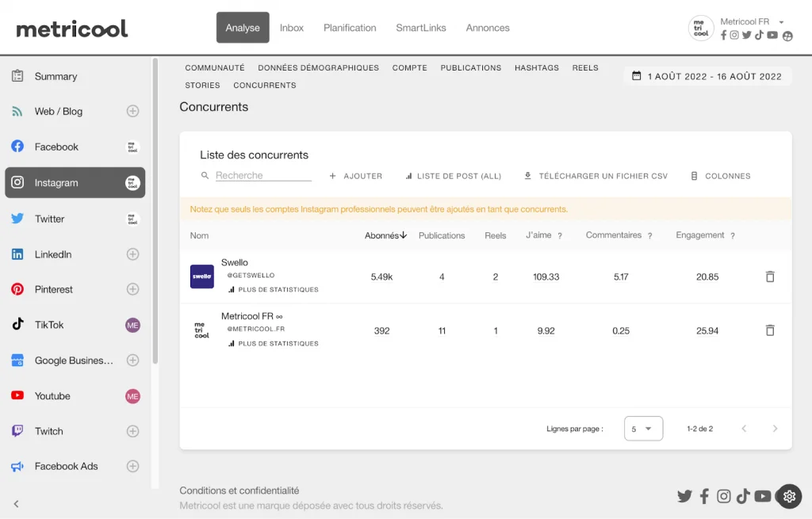Click Commentaires help question mark
The height and width of the screenshot is (519, 812).
[650, 236]
